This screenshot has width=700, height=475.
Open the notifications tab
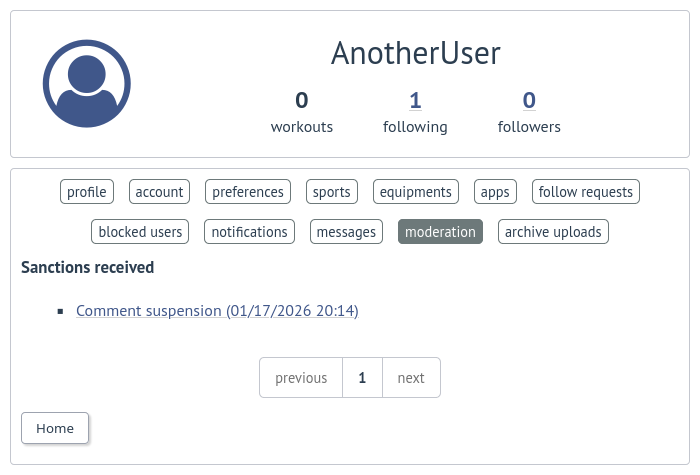coord(250,232)
